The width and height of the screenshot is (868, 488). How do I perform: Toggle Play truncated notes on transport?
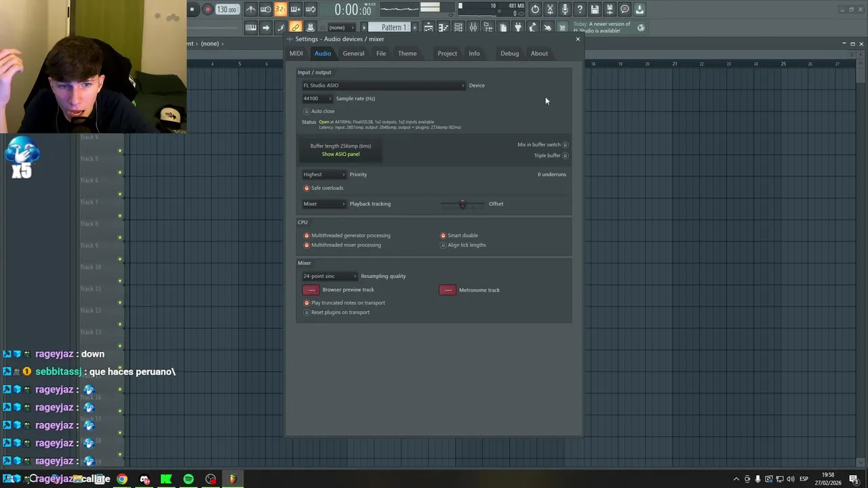click(344, 303)
